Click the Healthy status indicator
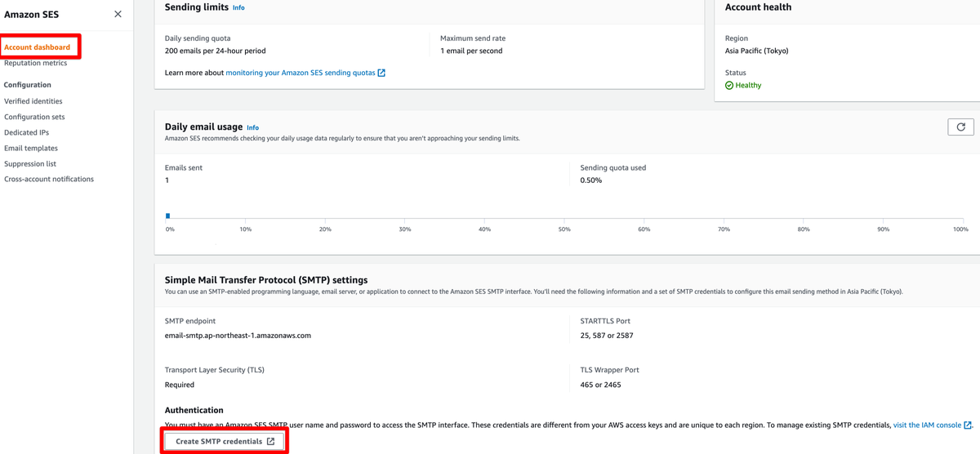 click(743, 85)
